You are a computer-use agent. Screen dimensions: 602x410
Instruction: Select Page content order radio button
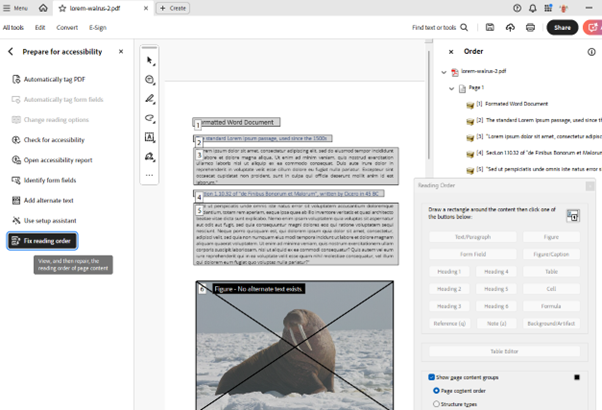437,391
